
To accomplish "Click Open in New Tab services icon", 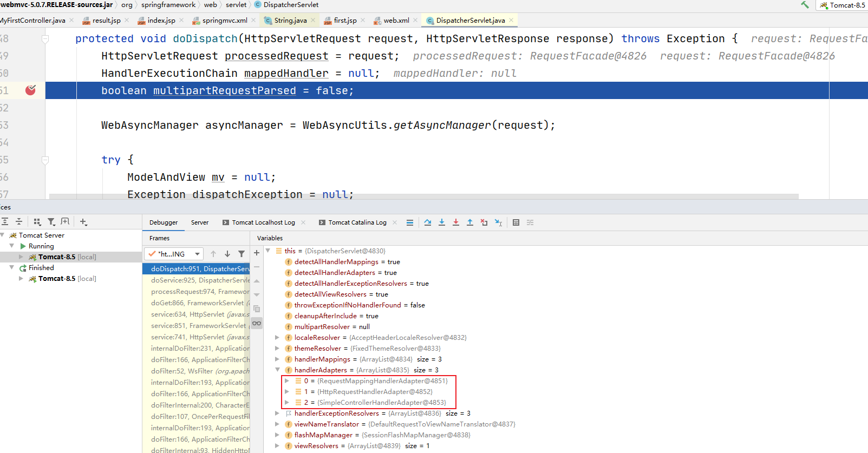I will tap(66, 222).
